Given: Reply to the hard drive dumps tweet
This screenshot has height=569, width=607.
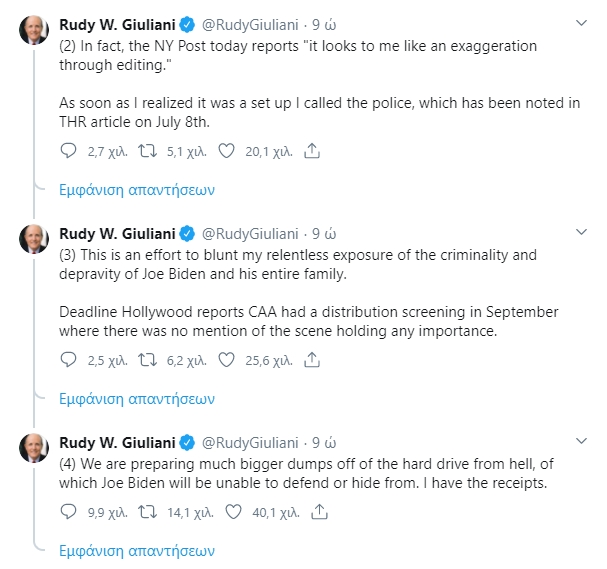Looking at the screenshot, I should 69,512.
